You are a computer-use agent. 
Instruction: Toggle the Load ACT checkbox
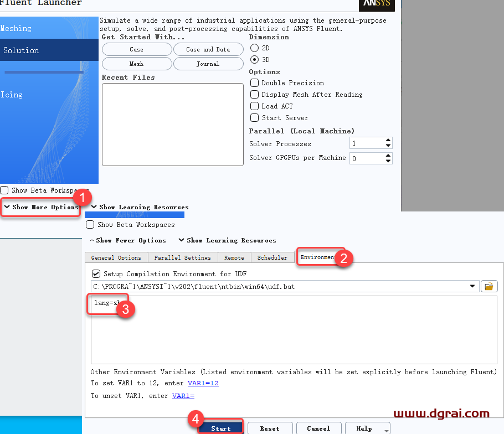[254, 106]
